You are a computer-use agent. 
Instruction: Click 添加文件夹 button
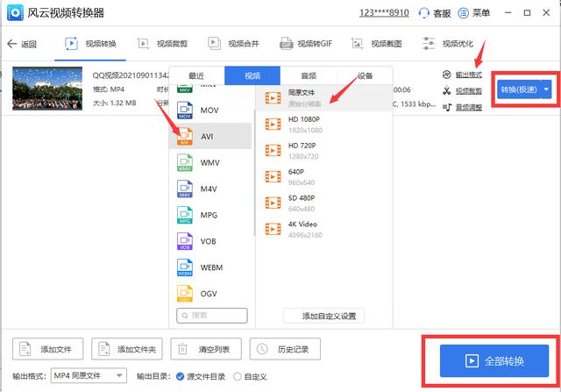126,349
